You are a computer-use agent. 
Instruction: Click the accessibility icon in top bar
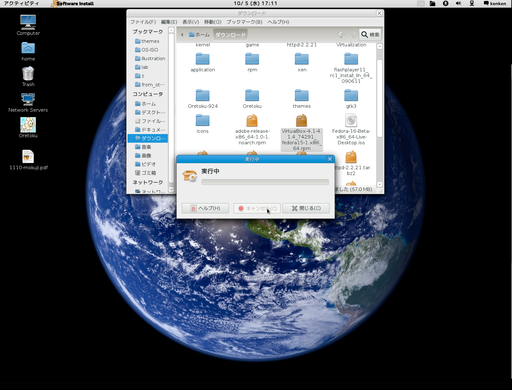[x=446, y=3]
